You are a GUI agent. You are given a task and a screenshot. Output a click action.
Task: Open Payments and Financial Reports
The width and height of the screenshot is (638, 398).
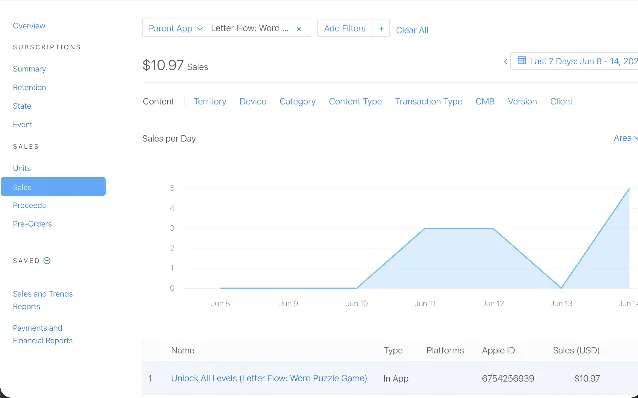(43, 334)
